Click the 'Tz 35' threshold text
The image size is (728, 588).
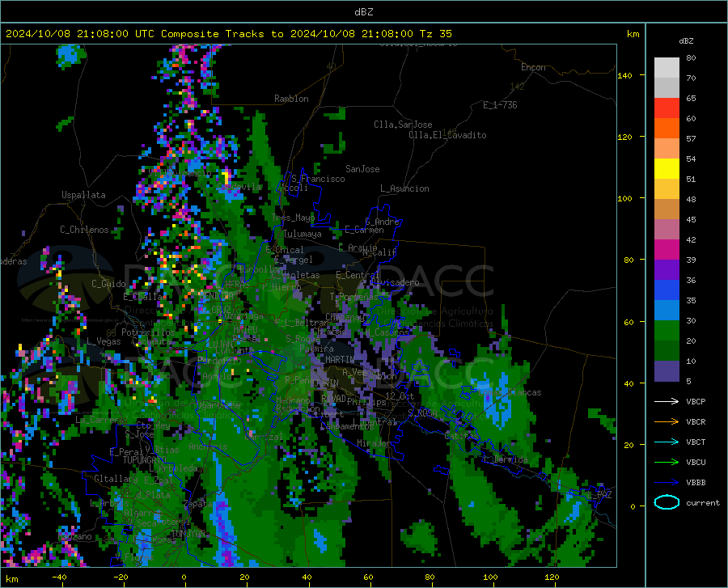[x=435, y=34]
